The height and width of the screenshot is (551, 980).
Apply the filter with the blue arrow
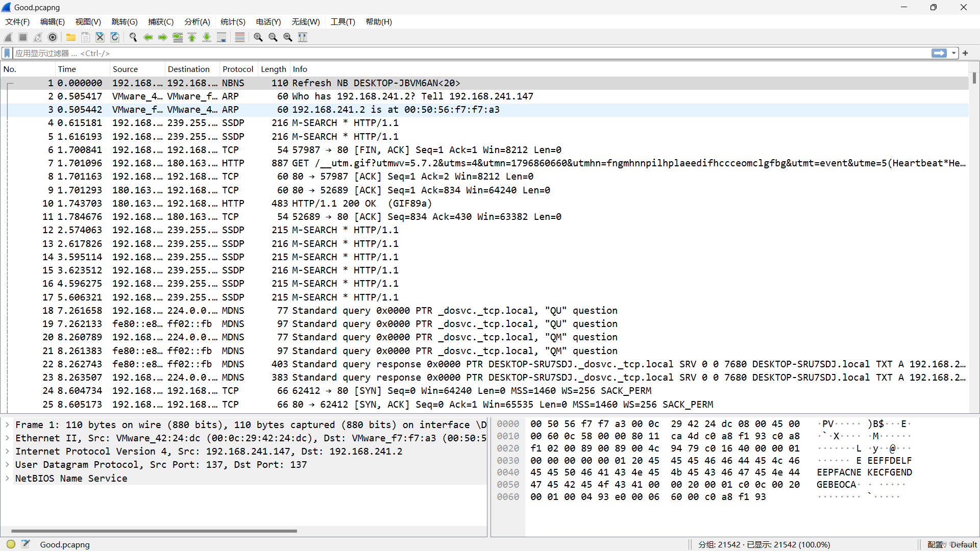pyautogui.click(x=940, y=53)
